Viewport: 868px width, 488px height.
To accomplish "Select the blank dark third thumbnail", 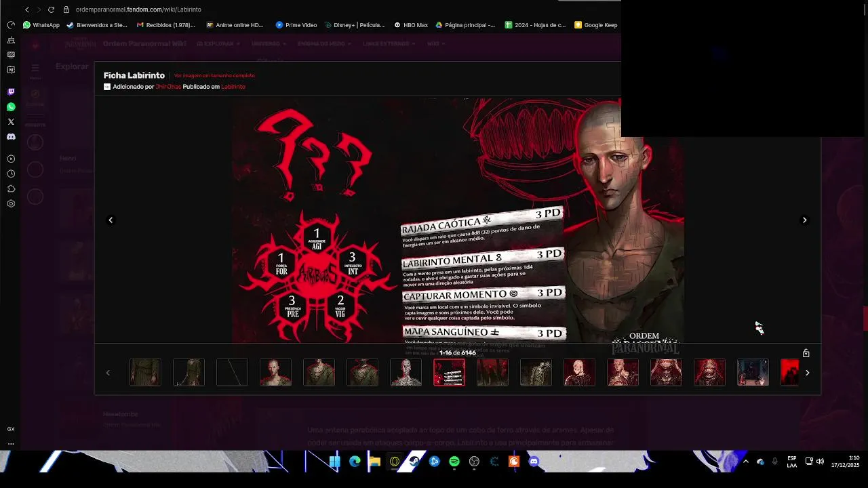I will tap(232, 372).
